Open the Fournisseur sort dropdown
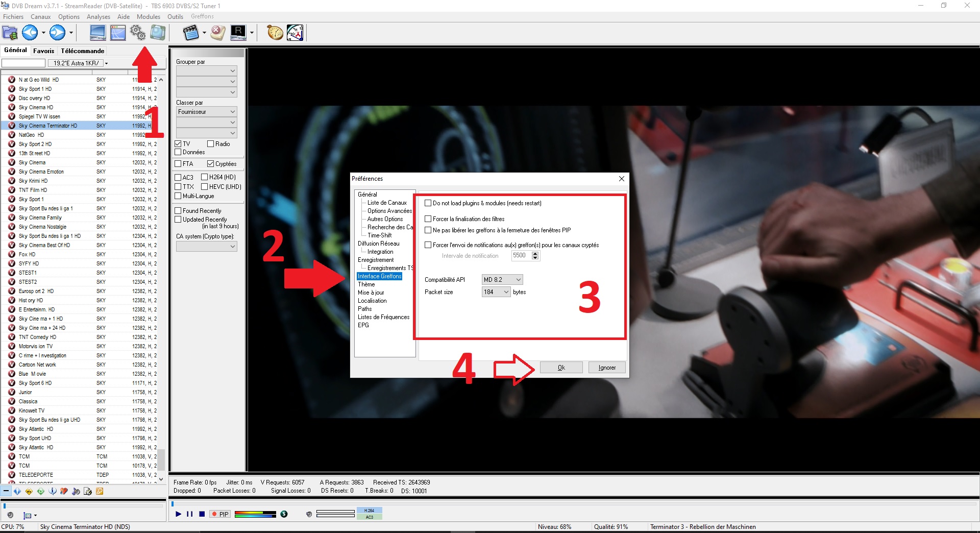The height and width of the screenshot is (533, 980). tap(207, 112)
